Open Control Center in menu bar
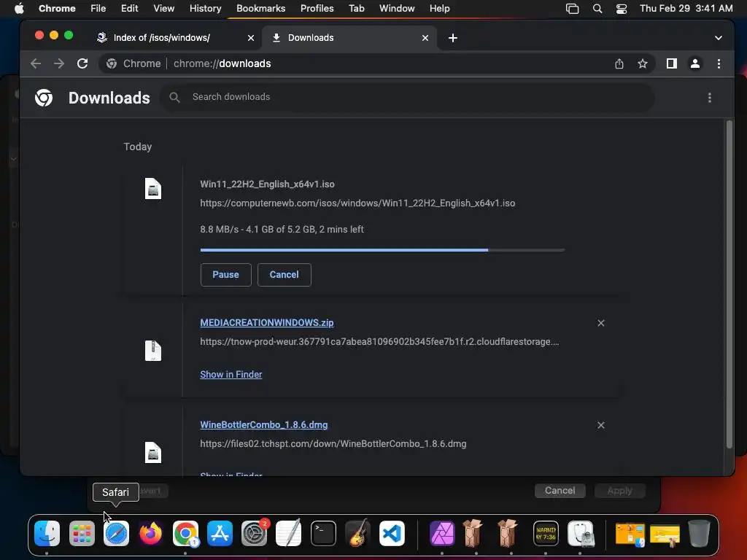747x560 pixels. pyautogui.click(x=622, y=9)
